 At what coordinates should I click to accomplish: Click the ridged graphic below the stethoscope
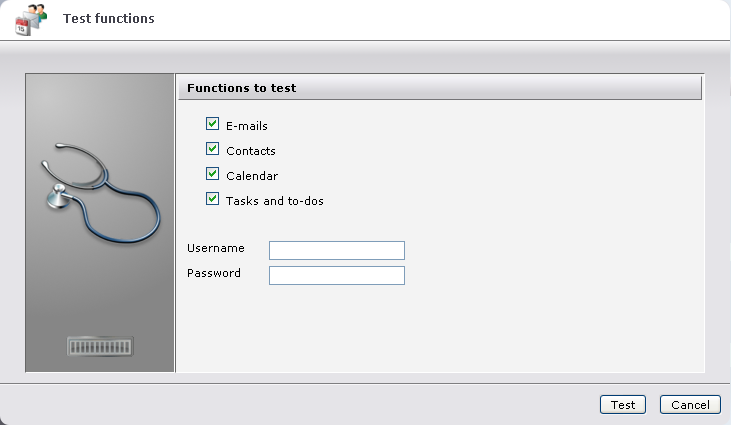click(100, 346)
